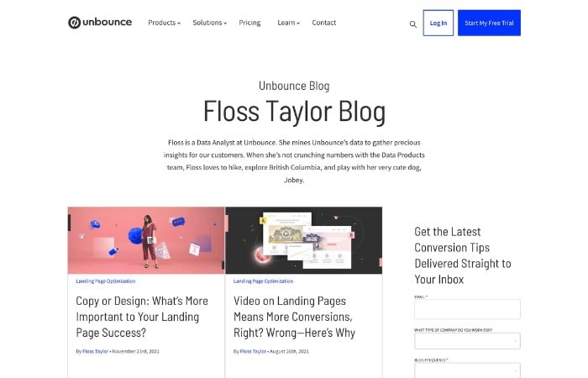Click the Unbounce Blog subtitle text

tap(294, 86)
